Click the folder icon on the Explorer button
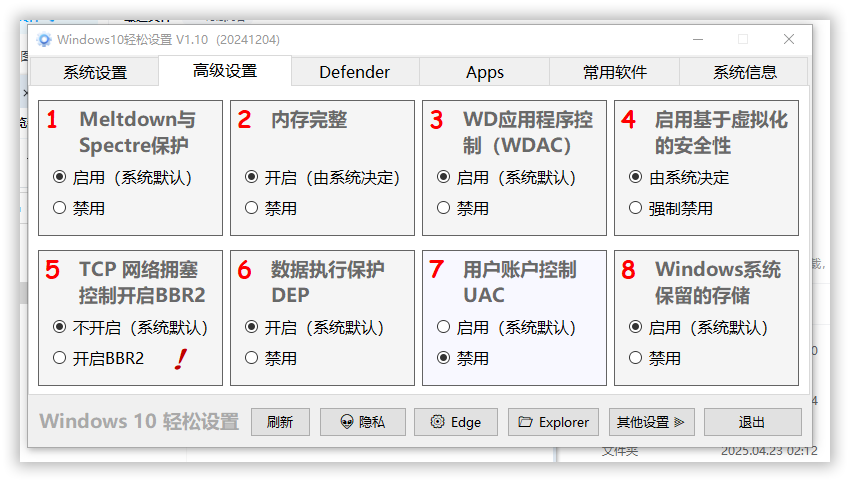Image resolution: width=850 pixels, height=482 pixels. [525, 421]
